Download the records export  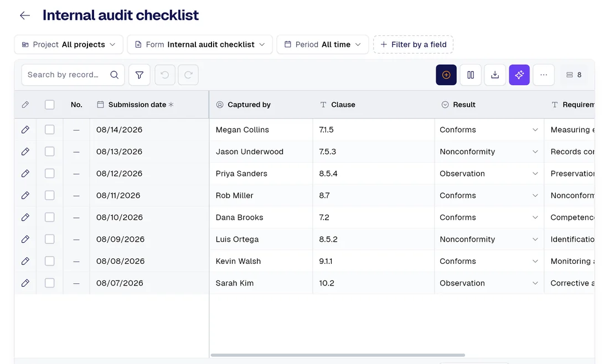495,75
